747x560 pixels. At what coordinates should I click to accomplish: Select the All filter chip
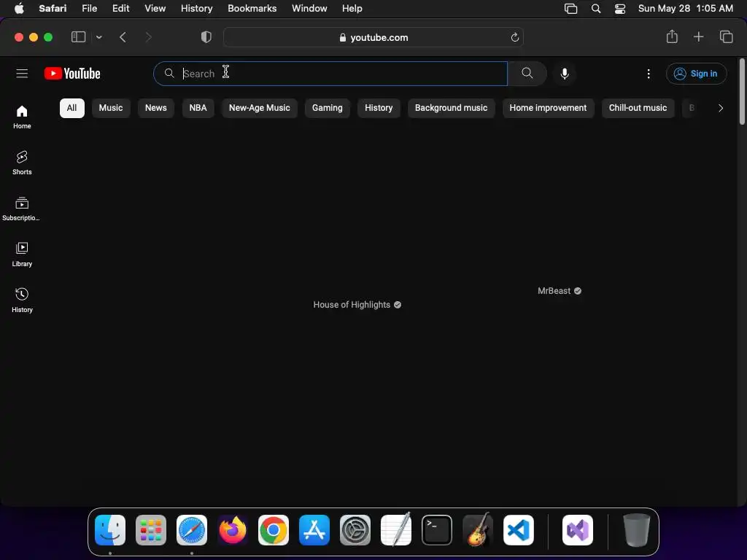pyautogui.click(x=72, y=108)
